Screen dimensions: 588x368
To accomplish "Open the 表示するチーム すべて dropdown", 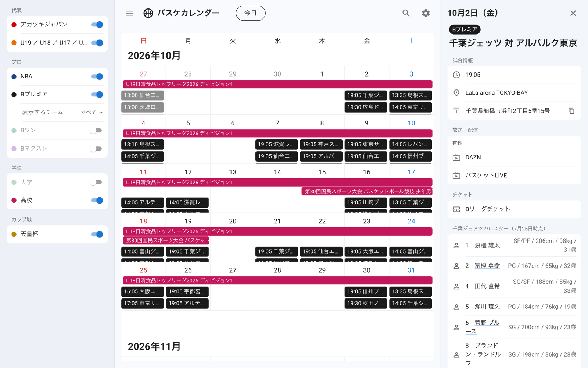I will pyautogui.click(x=92, y=112).
